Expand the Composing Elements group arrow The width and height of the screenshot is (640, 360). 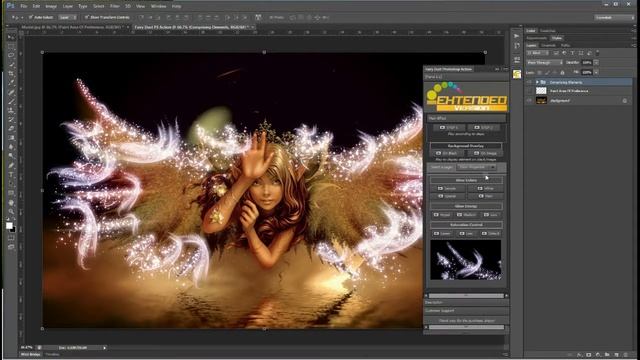(537, 82)
